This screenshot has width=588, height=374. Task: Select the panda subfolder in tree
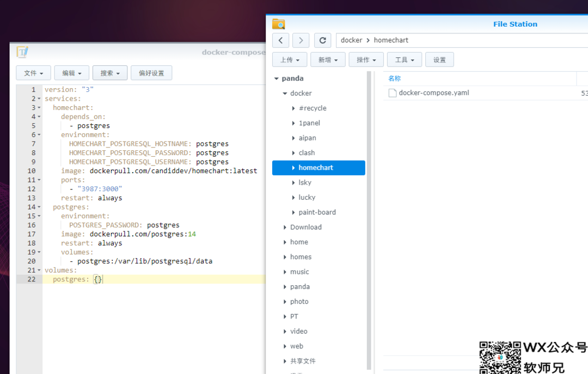299,286
